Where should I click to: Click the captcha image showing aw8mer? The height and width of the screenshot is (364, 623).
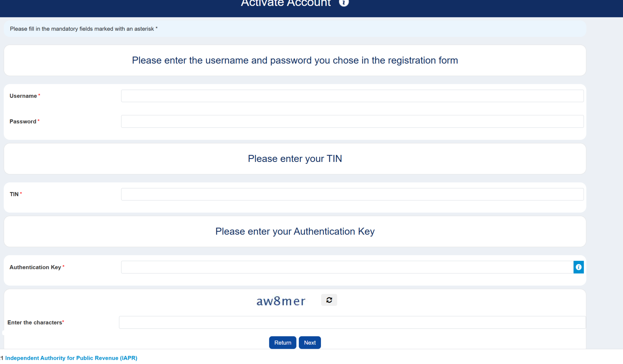(x=281, y=301)
